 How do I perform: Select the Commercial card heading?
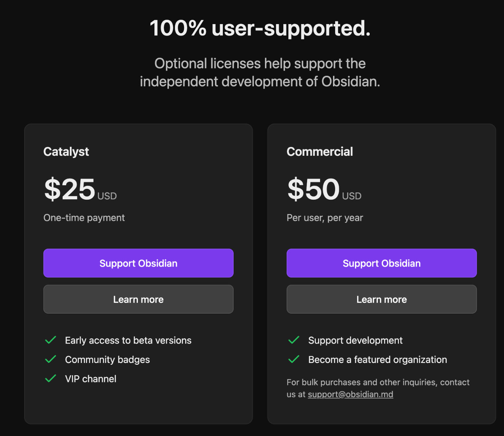pyautogui.click(x=320, y=151)
